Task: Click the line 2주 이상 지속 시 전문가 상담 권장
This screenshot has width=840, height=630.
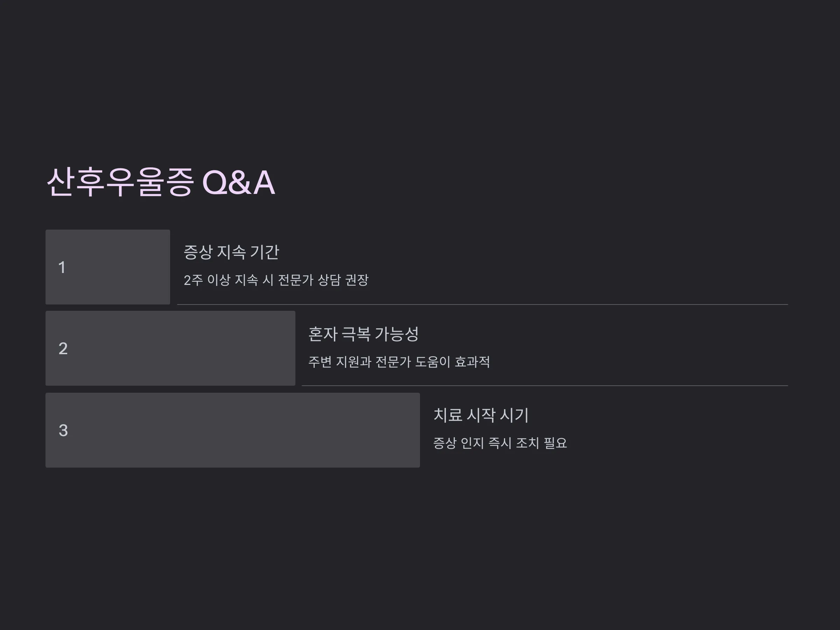Action: pyautogui.click(x=276, y=280)
